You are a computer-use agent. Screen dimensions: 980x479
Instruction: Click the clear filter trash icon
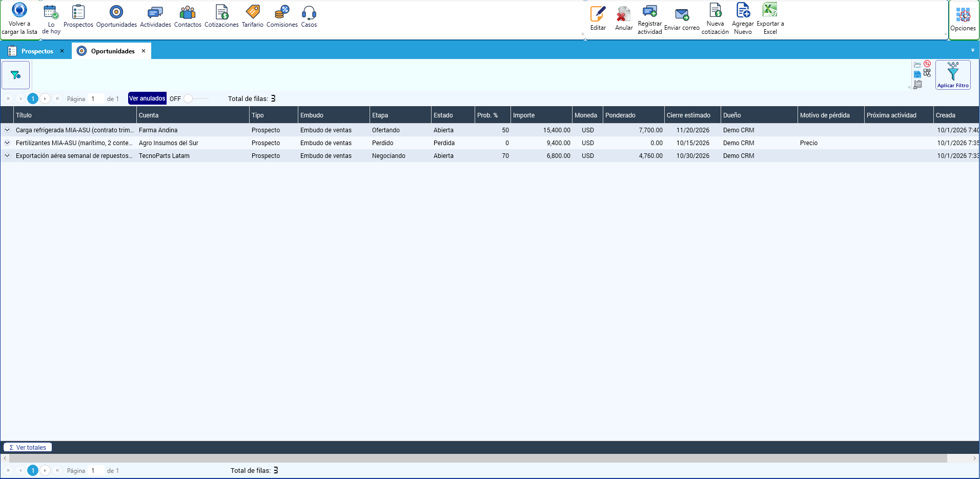pyautogui.click(x=918, y=84)
